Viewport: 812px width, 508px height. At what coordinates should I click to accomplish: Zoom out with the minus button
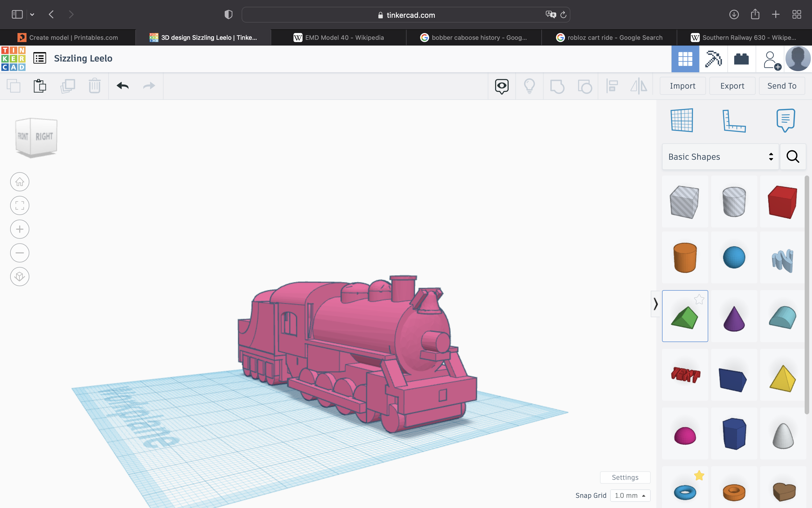click(x=20, y=253)
